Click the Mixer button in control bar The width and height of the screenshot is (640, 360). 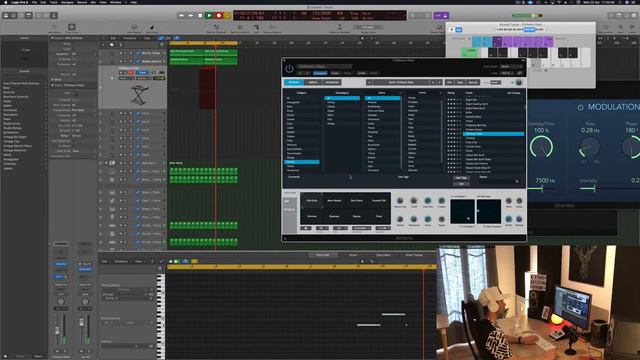pos(46,16)
